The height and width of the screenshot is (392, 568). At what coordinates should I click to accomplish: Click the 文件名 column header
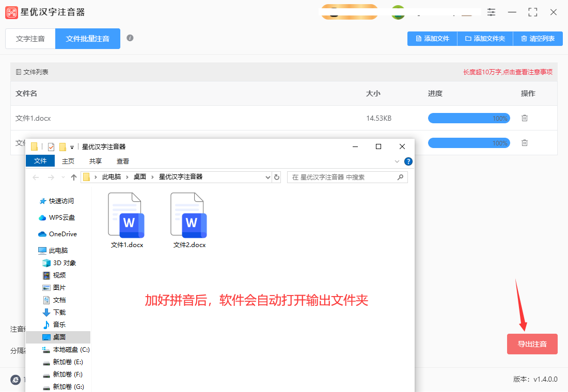pyautogui.click(x=26, y=93)
